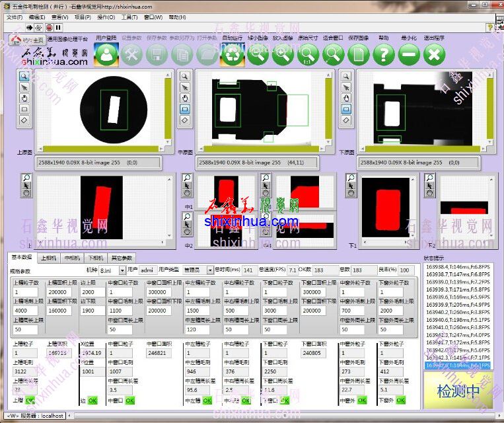The image size is (504, 423).
Task: Click the 退出程序 exit program X icon
Action: point(433,54)
